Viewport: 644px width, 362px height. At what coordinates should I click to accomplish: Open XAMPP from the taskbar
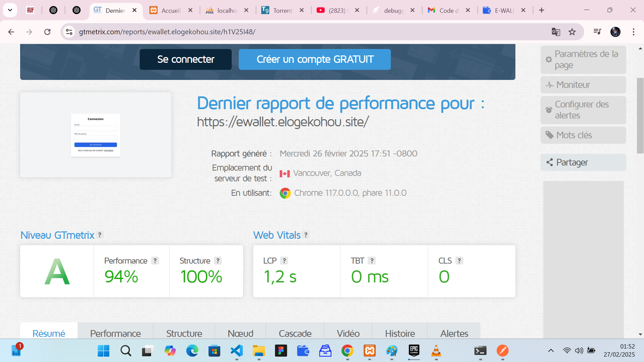(x=370, y=351)
